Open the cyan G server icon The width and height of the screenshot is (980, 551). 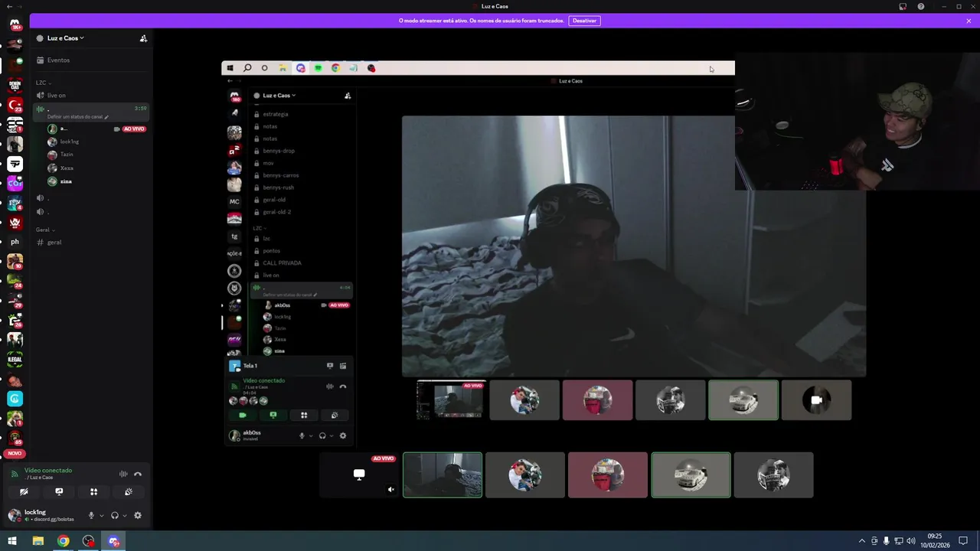[x=15, y=399]
